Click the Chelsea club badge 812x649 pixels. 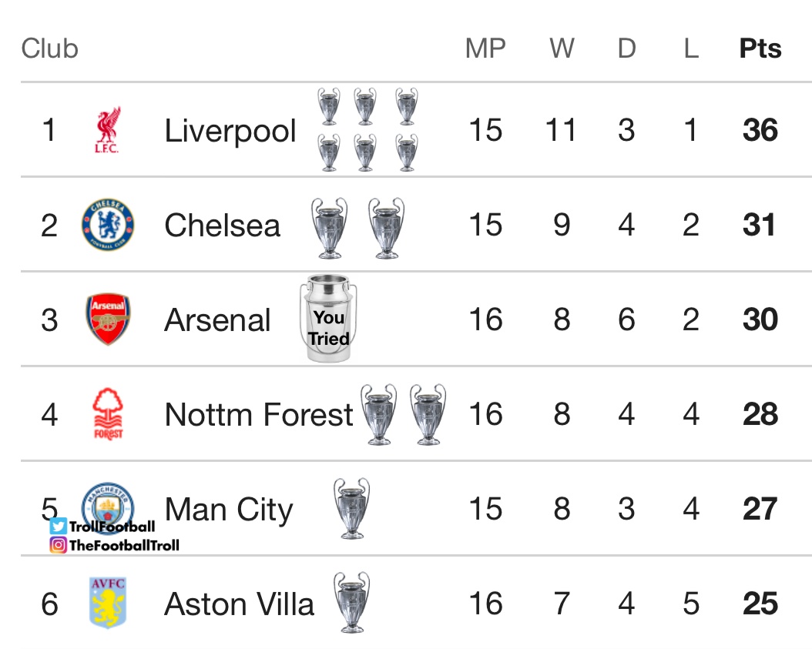(x=108, y=225)
